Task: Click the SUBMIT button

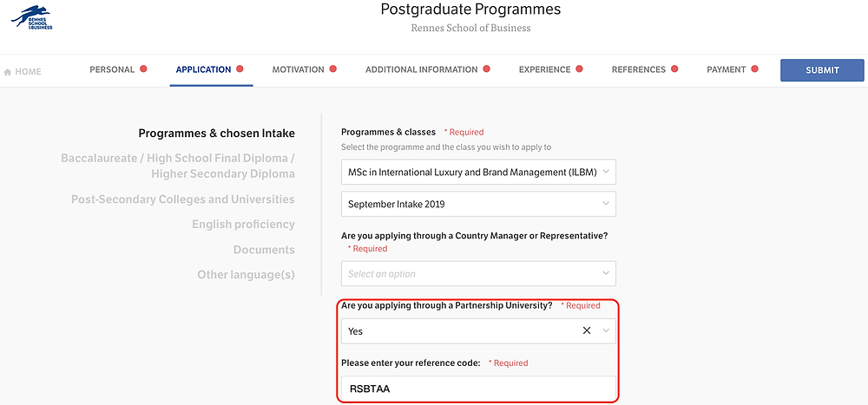Action: pos(822,70)
